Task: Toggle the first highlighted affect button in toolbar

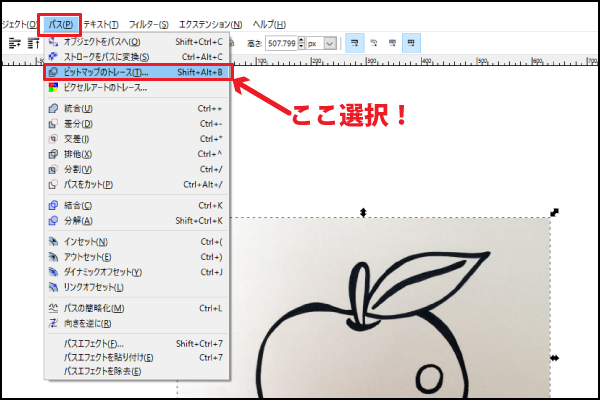Action: tap(355, 43)
